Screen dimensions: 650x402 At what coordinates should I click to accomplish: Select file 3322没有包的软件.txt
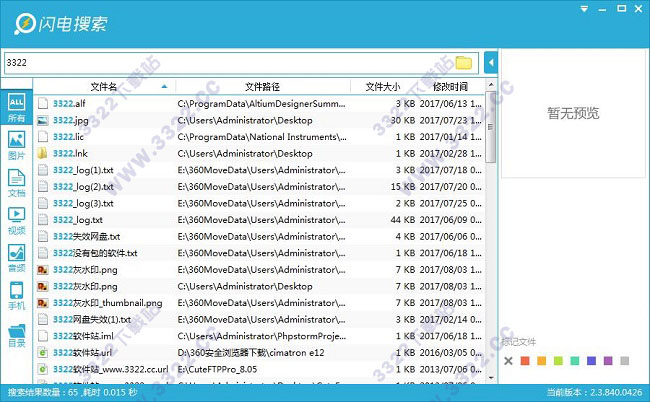point(95,253)
